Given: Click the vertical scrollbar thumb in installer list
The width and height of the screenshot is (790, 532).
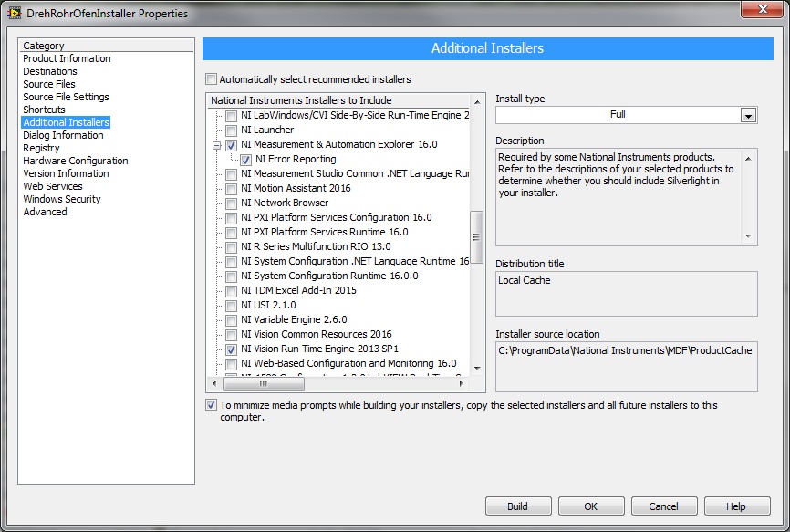Looking at the screenshot, I should 476,235.
